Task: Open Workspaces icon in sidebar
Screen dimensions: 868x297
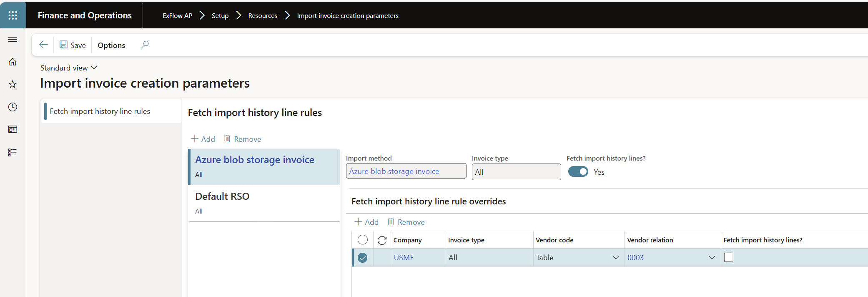Action: (x=13, y=130)
